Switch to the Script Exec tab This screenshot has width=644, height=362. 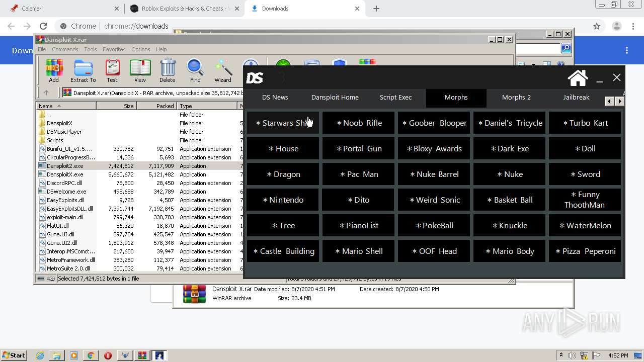395,98
